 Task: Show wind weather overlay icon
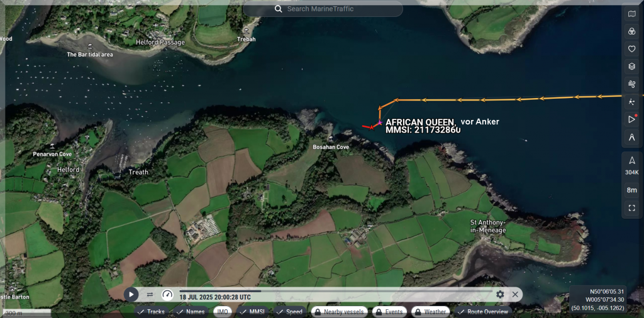[x=632, y=84]
